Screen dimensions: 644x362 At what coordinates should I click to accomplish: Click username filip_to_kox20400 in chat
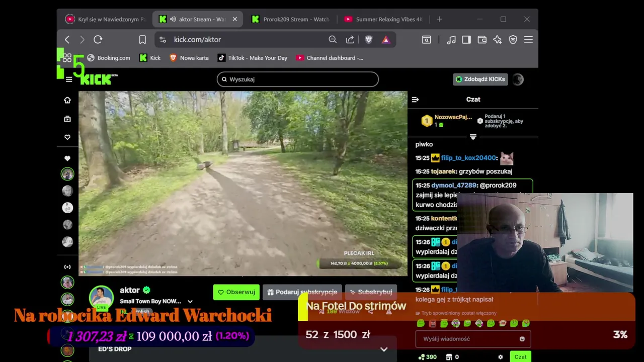pyautogui.click(x=468, y=158)
